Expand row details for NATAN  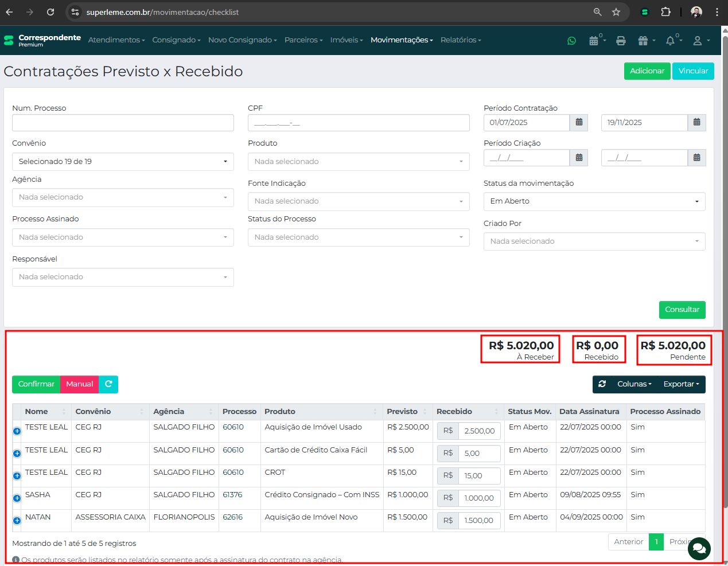[x=17, y=521]
